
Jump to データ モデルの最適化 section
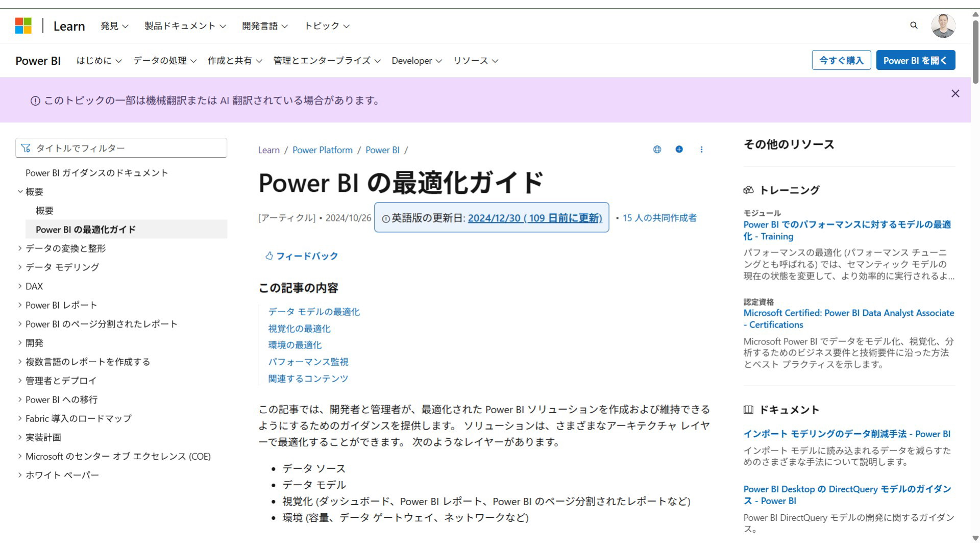(x=314, y=312)
